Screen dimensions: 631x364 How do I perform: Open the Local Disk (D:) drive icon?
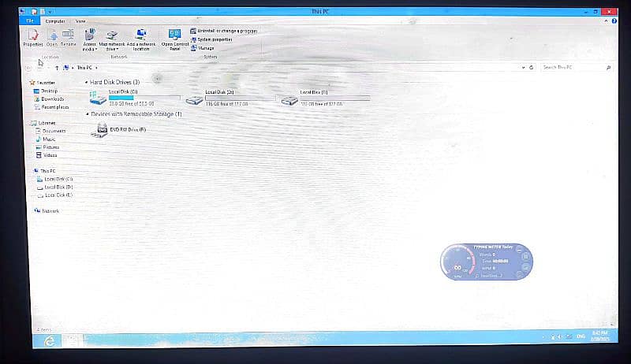tap(194, 98)
